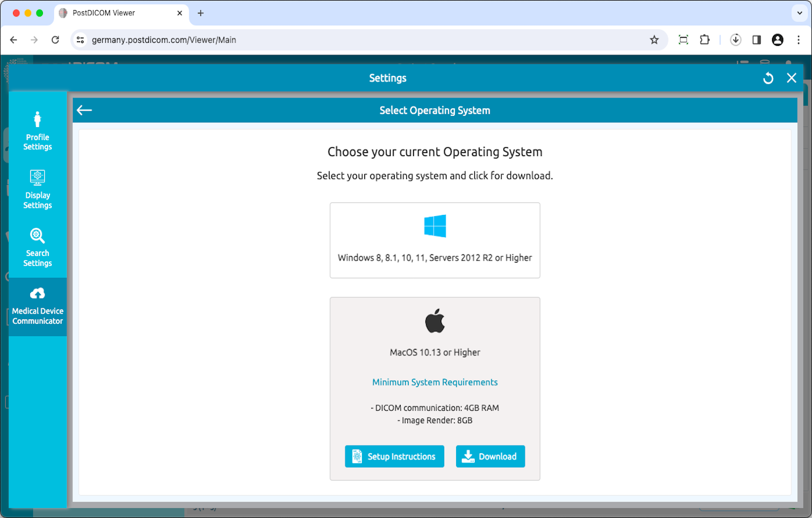812x518 pixels.
Task: Open a new browser tab
Action: [200, 12]
